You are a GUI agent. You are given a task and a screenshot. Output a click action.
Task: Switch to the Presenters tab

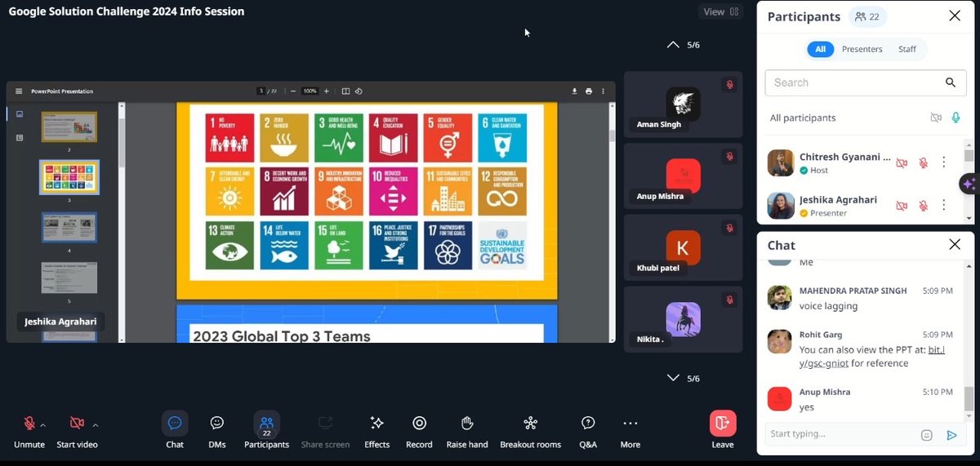(x=862, y=49)
